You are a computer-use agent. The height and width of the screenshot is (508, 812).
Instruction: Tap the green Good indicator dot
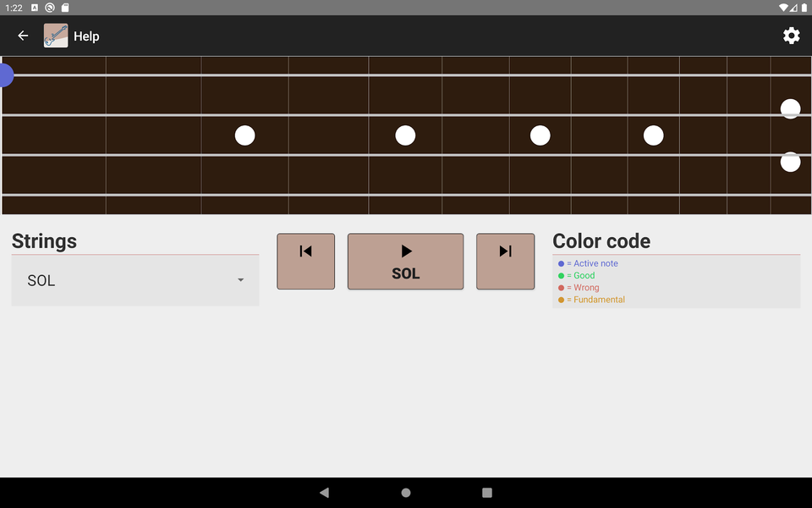[559, 275]
